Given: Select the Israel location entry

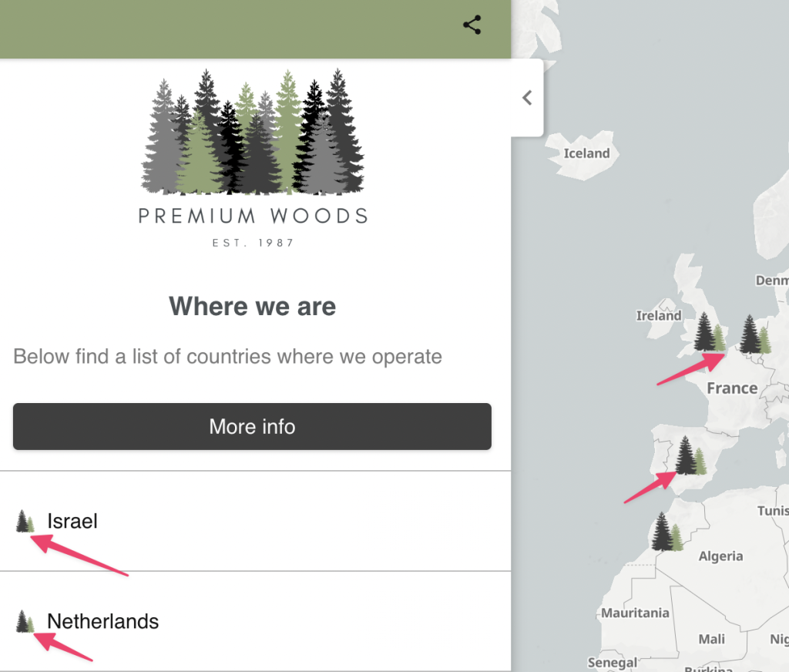Looking at the screenshot, I should 72,521.
